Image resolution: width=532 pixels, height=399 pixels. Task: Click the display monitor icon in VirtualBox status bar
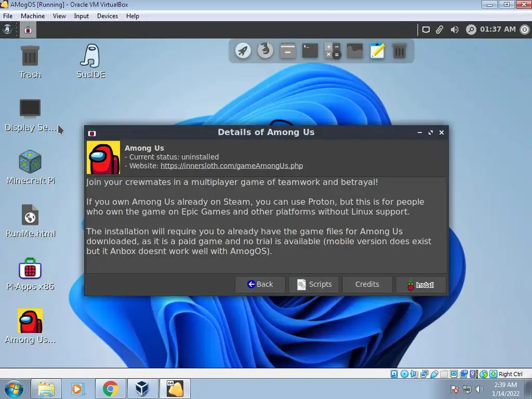click(x=454, y=374)
